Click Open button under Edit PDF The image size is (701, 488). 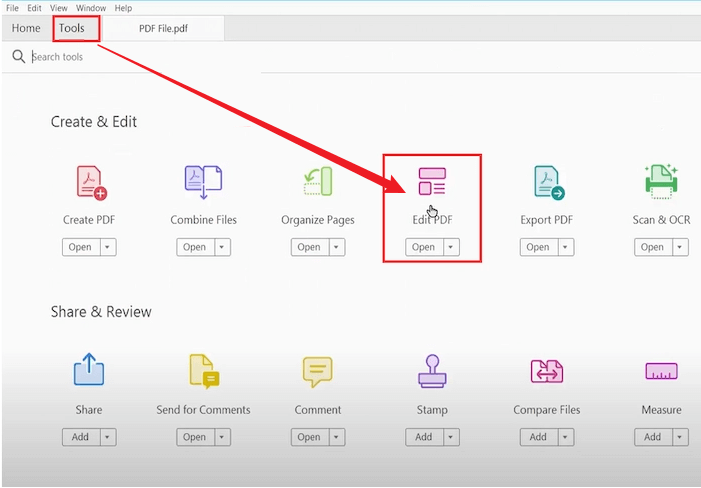pos(424,247)
